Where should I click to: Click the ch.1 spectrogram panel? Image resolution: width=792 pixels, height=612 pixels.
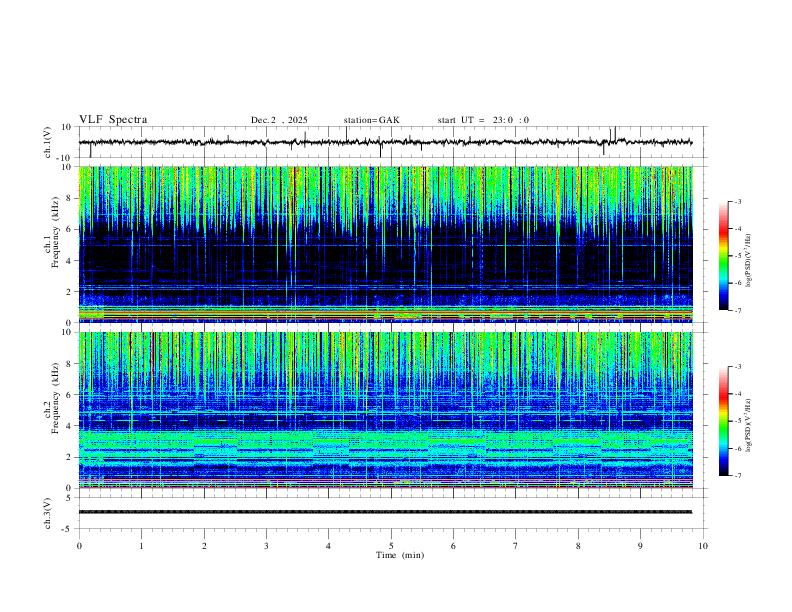pyautogui.click(x=386, y=244)
